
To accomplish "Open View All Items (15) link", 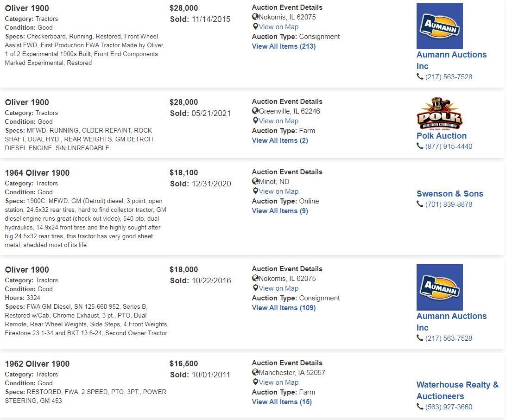I will click(282, 402).
